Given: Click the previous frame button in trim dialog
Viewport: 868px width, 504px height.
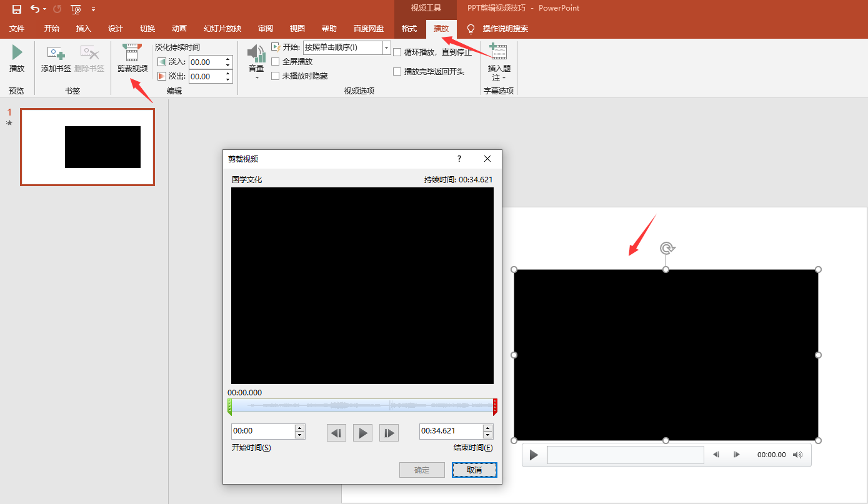Looking at the screenshot, I should tap(336, 433).
